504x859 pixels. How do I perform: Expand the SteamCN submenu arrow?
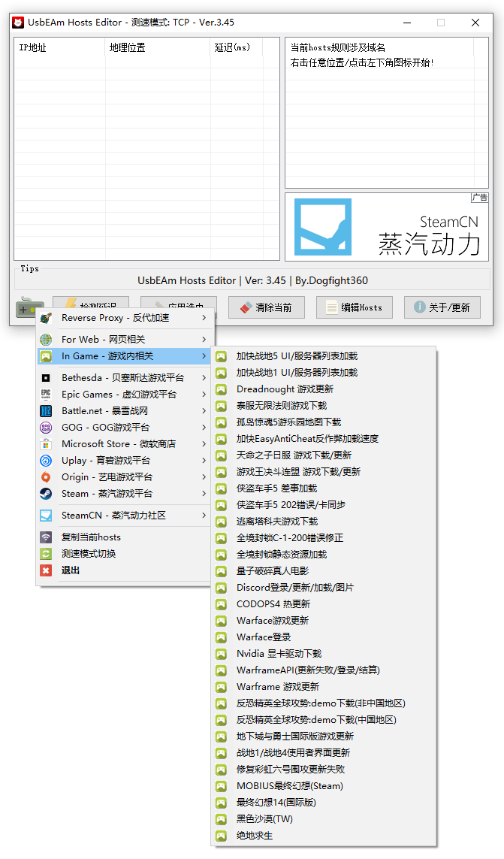coord(204,516)
